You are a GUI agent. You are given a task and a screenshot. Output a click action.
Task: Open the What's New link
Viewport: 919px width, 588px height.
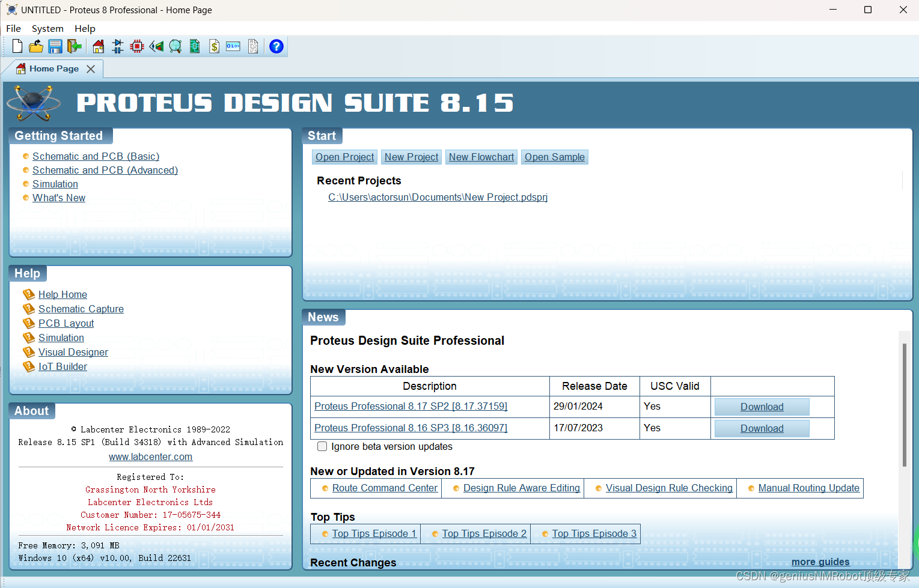point(59,198)
